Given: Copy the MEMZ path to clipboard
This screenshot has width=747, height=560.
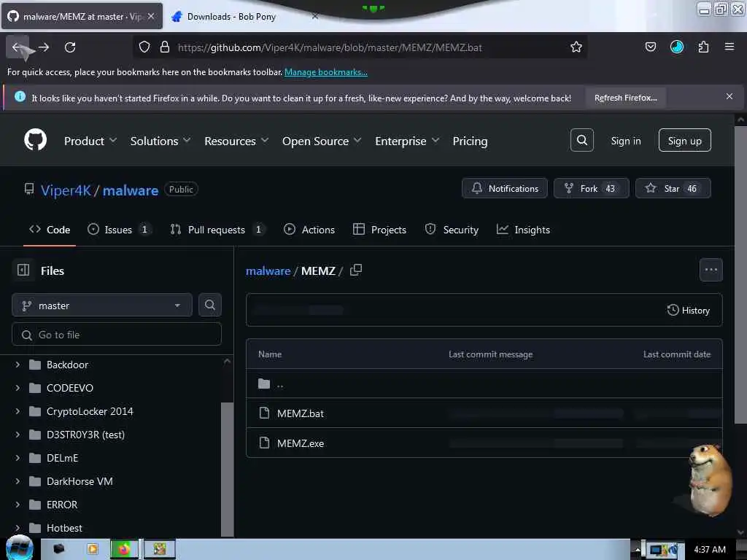Looking at the screenshot, I should [356, 270].
